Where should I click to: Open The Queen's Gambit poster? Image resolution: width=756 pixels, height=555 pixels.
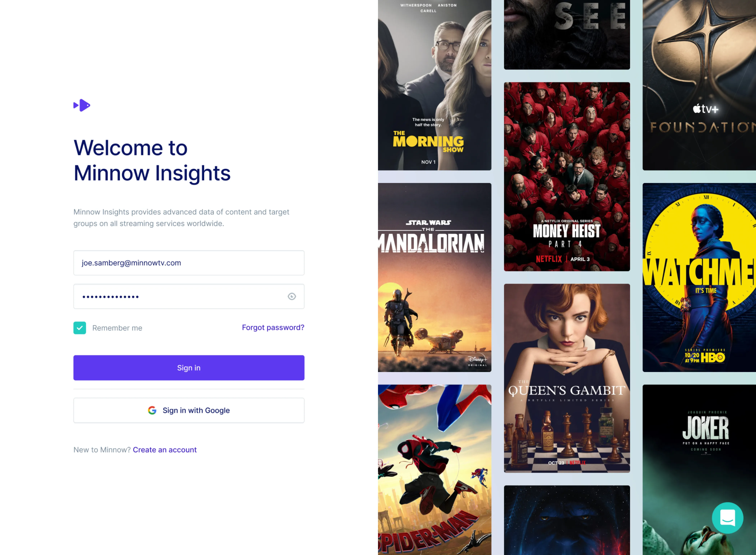click(567, 378)
